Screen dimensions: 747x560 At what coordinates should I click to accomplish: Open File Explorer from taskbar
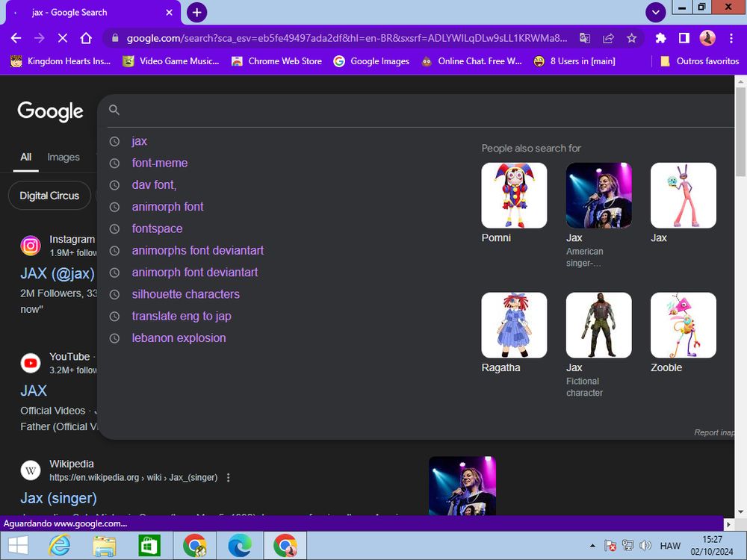coord(105,545)
